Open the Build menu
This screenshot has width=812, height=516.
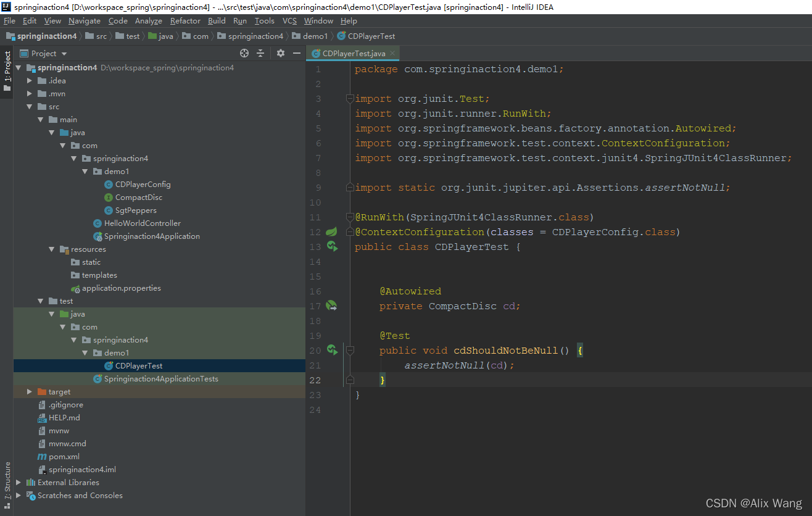(x=217, y=21)
